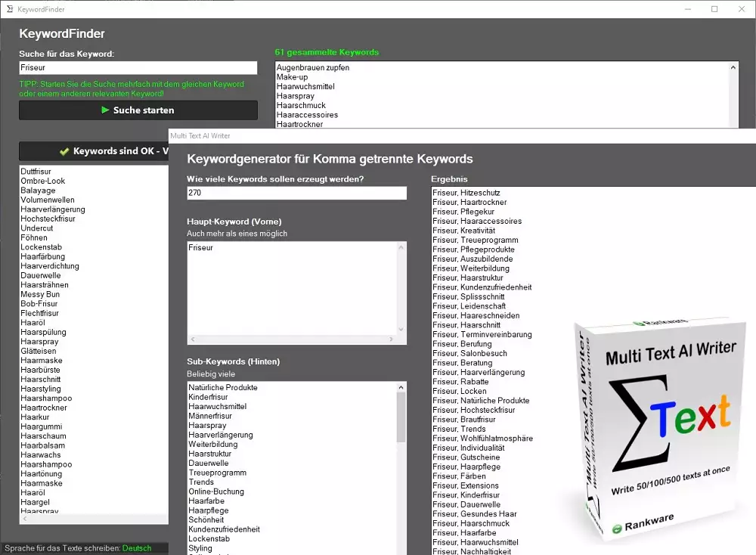Click down arrow of Haupt-Keyword box scrollbar
This screenshot has width=756, height=555.
(x=401, y=330)
